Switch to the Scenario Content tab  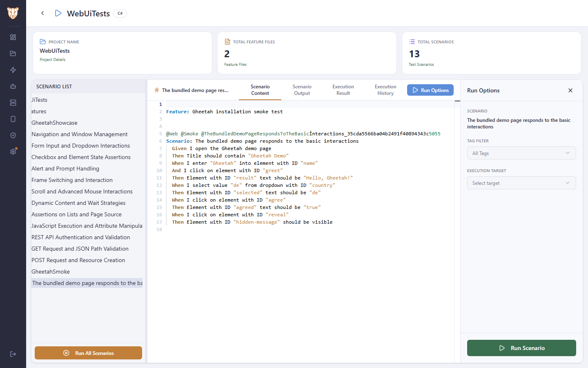(x=260, y=90)
